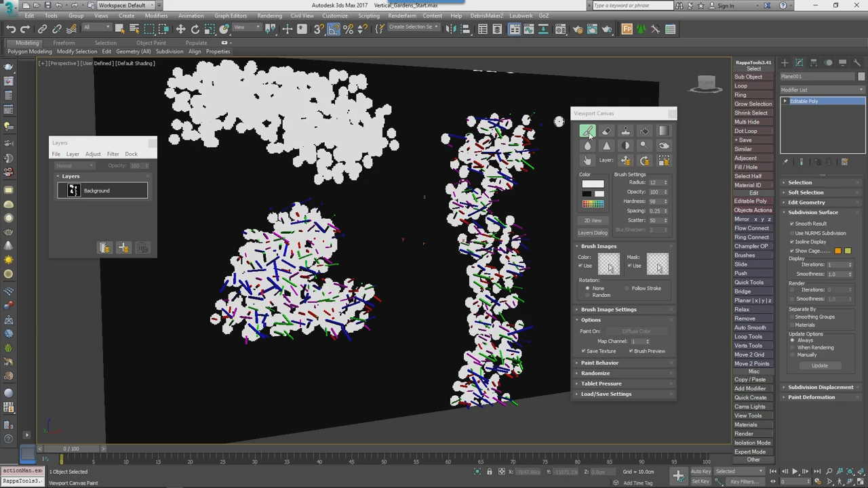This screenshot has height=488, width=868.
Task: Select the Clone stamp tool
Action: (627, 131)
